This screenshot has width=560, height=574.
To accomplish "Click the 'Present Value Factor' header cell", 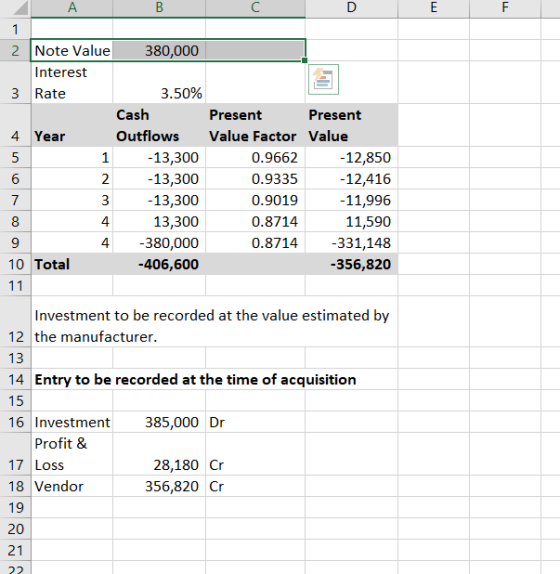I will (255, 125).
